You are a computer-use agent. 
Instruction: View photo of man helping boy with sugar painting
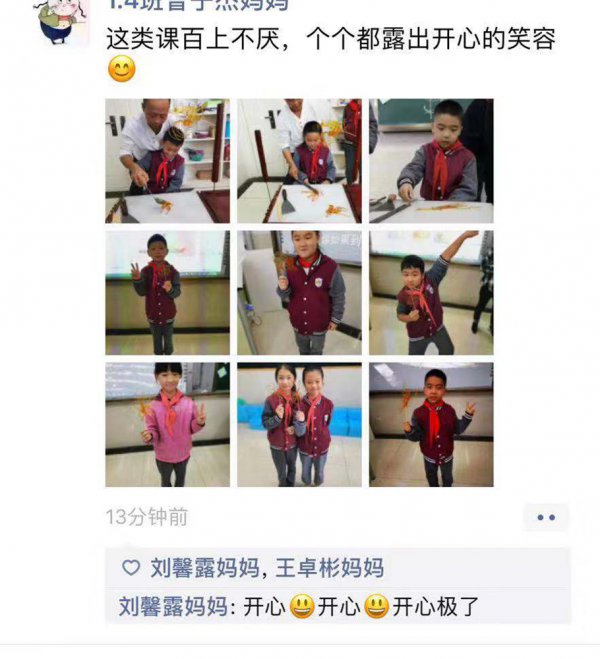coord(168,161)
